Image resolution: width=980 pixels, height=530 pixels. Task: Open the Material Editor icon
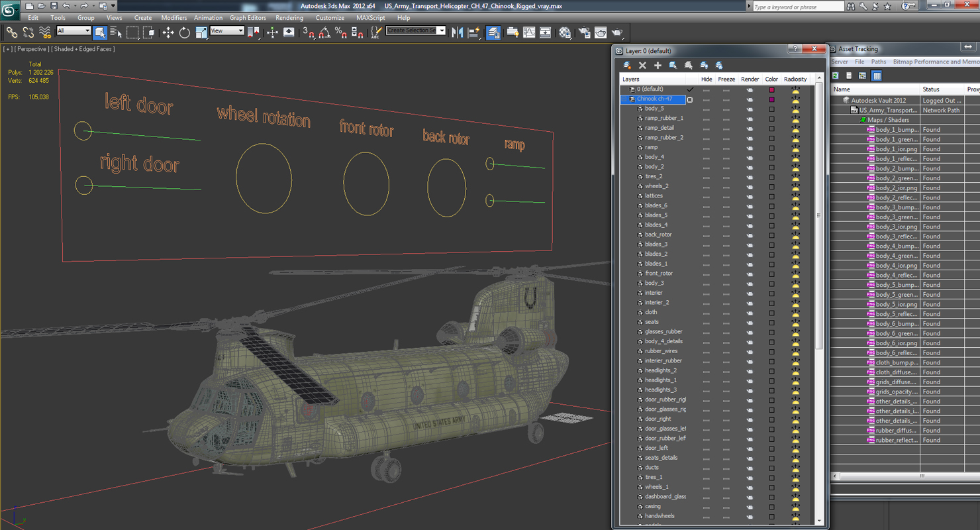click(x=565, y=32)
